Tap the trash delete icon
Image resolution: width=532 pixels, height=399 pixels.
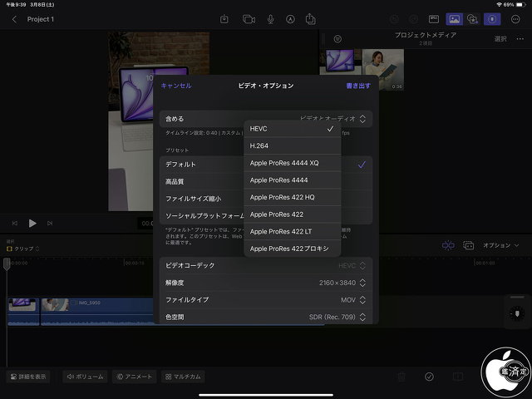[401, 377]
